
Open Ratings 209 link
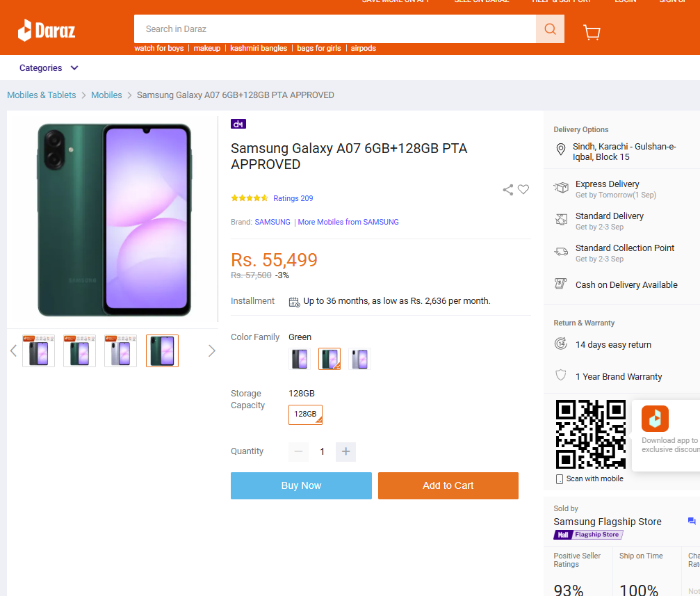pyautogui.click(x=293, y=198)
